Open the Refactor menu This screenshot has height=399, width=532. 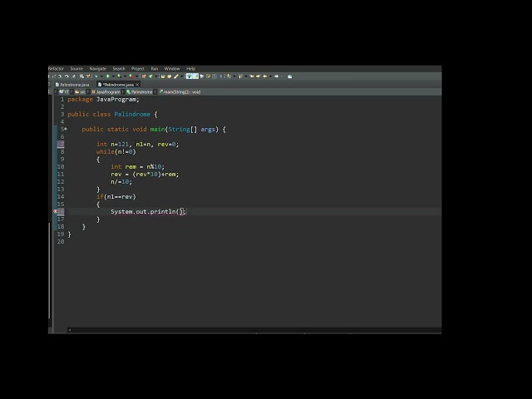[x=56, y=68]
